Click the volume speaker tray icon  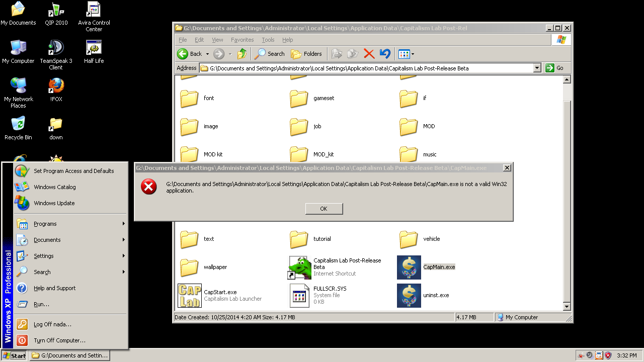[589, 355]
